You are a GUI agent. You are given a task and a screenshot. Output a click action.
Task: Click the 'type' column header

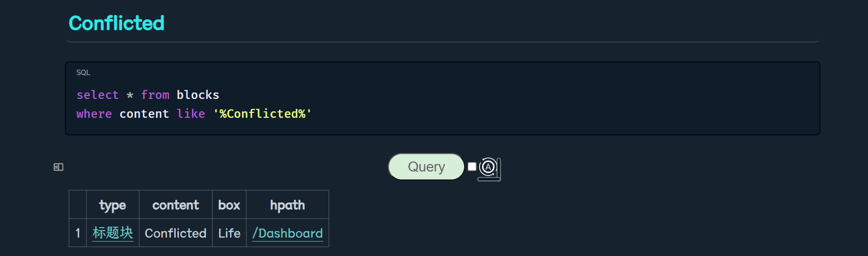click(x=113, y=205)
